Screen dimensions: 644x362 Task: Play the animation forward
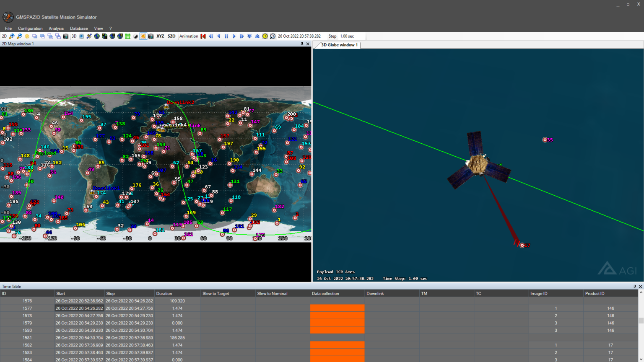[234, 36]
